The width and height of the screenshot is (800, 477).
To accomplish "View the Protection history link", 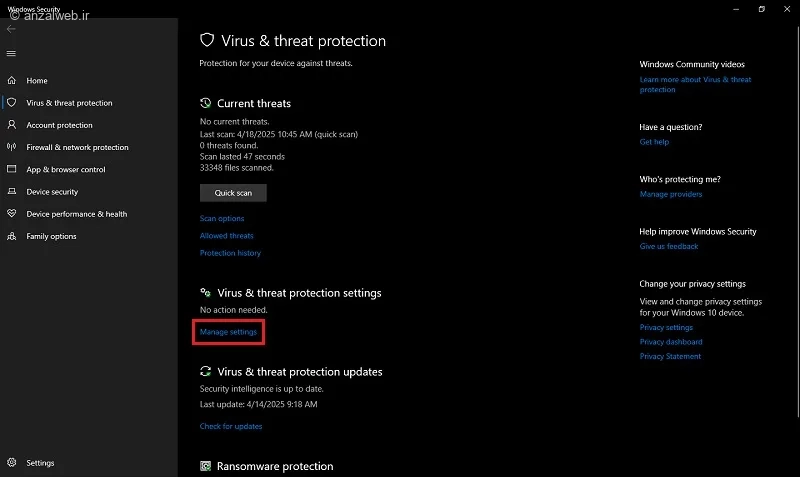I will 230,253.
